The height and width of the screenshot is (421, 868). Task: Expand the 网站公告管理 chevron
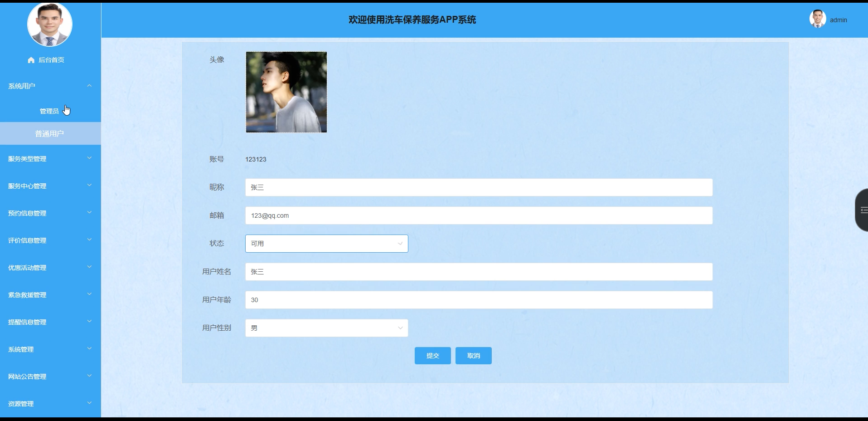[x=89, y=376]
